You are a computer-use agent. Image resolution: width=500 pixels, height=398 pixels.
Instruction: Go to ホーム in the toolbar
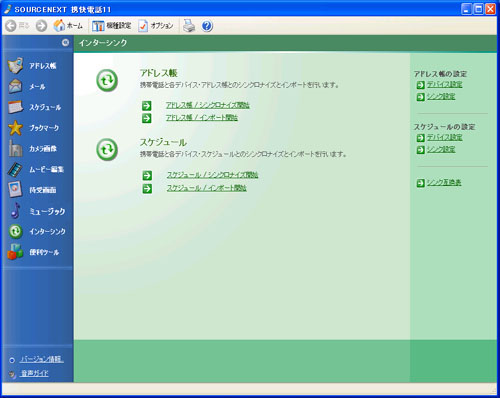pyautogui.click(x=68, y=26)
